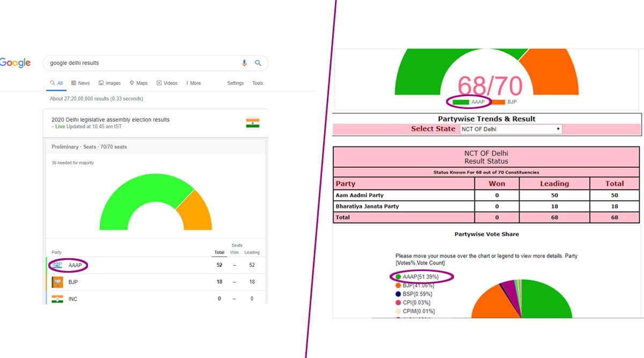Click the orange BJP legend swatch under 68/70

pos(497,101)
